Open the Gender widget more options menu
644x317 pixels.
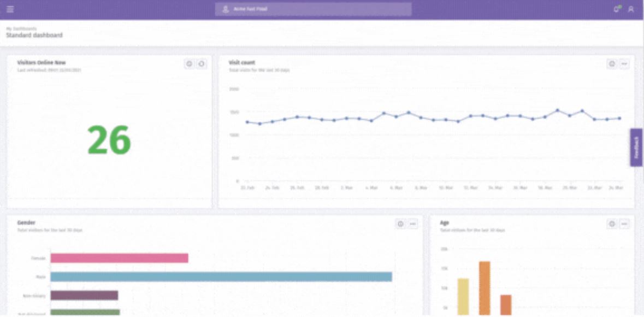[412, 224]
